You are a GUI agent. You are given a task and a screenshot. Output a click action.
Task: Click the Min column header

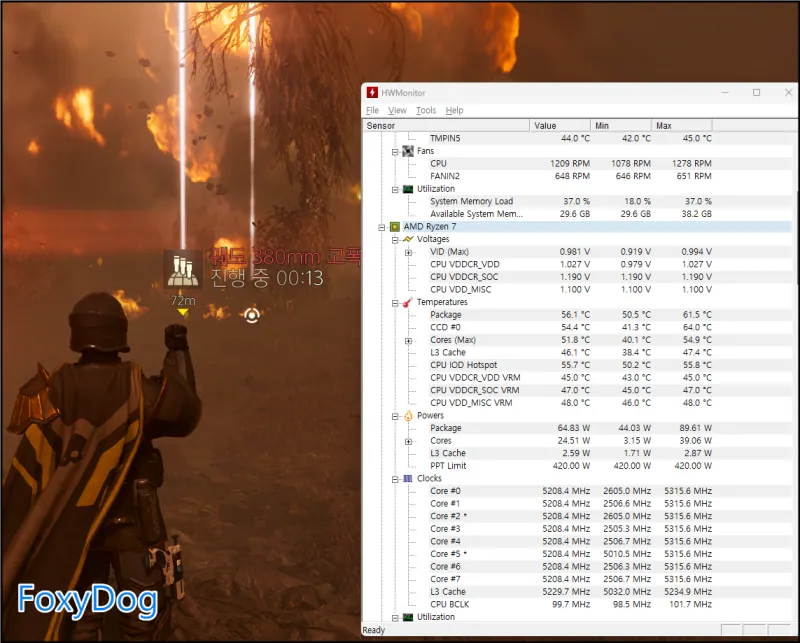click(621, 126)
